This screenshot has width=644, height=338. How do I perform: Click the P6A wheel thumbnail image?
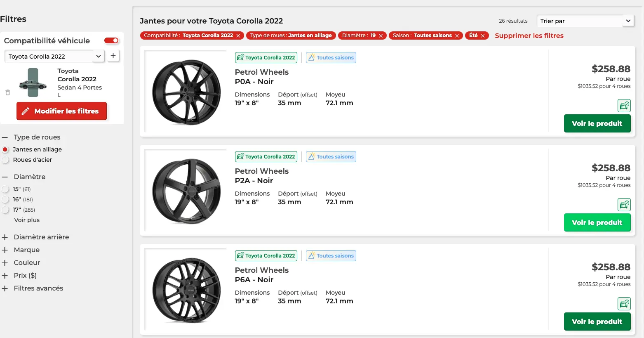pos(186,290)
